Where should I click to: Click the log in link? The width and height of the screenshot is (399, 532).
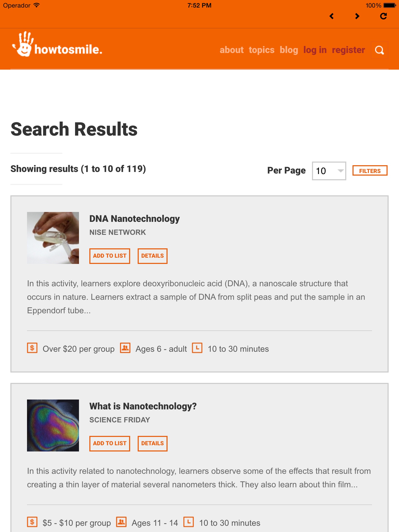(x=315, y=50)
